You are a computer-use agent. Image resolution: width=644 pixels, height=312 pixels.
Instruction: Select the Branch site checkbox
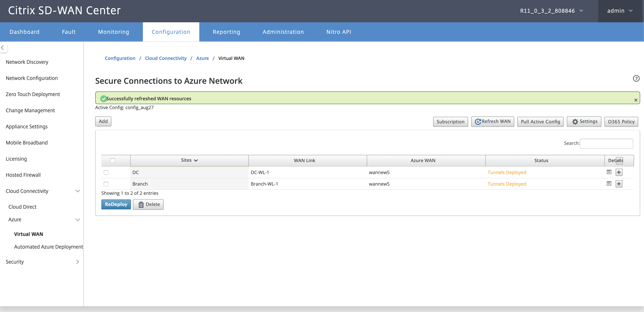pos(106,184)
